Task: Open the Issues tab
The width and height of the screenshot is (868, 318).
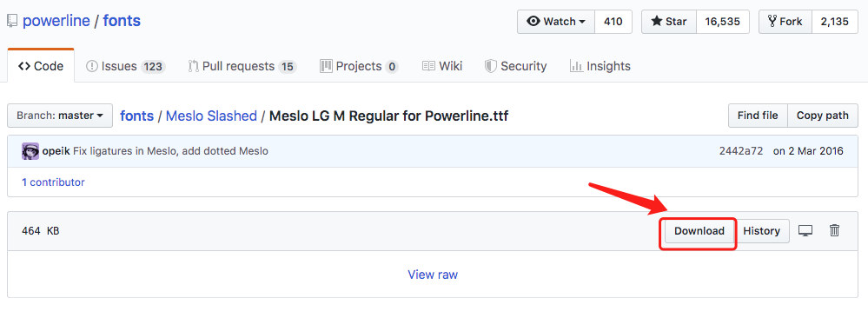Action: coord(126,67)
